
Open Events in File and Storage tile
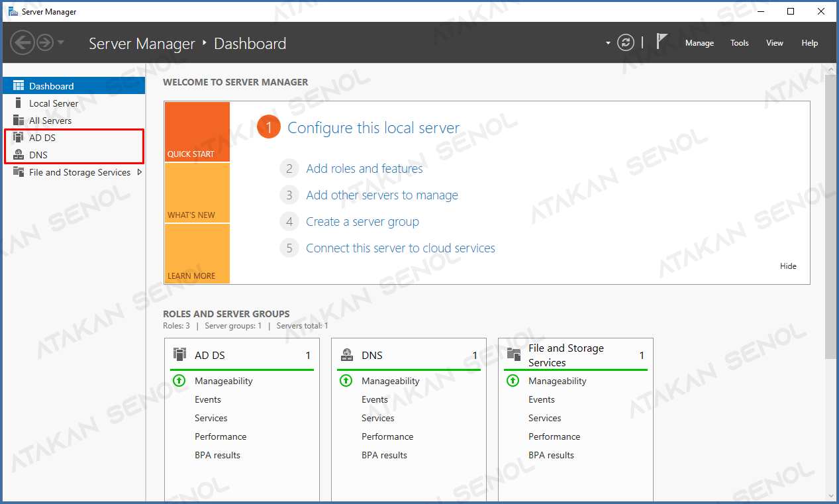point(542,399)
